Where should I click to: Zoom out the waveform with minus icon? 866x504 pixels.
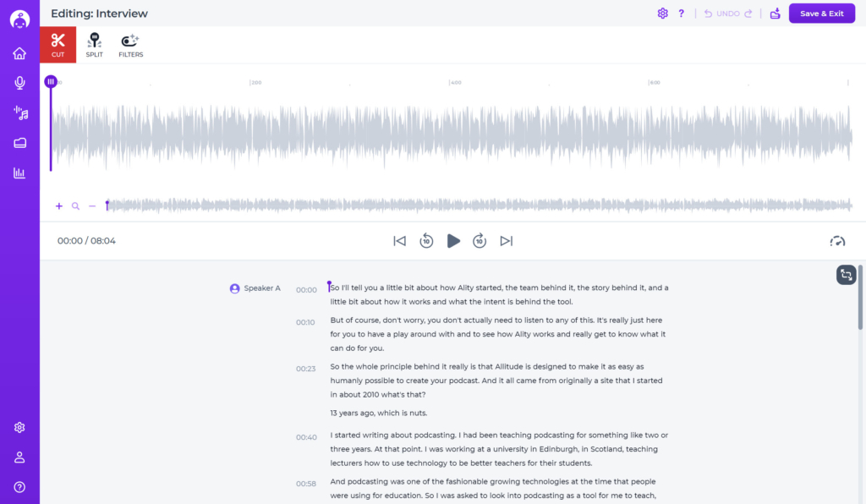tap(92, 205)
